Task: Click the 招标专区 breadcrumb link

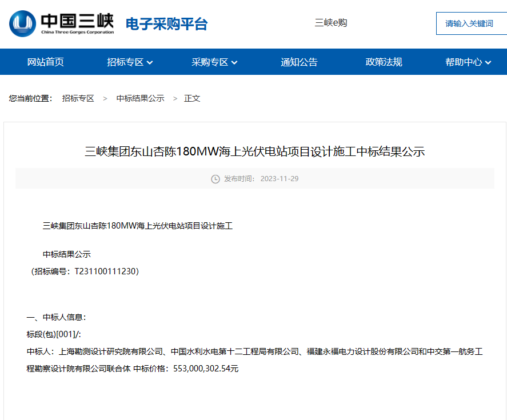Action: click(x=78, y=98)
